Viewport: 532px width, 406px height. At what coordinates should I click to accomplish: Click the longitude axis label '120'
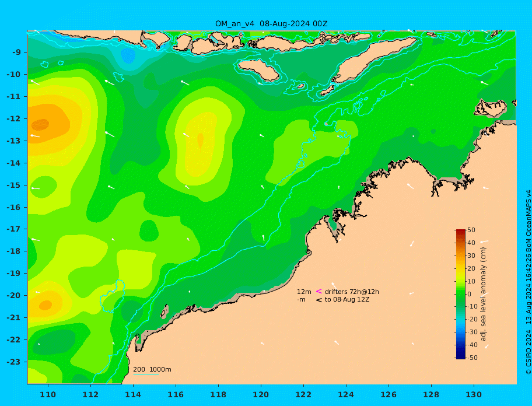point(261,394)
